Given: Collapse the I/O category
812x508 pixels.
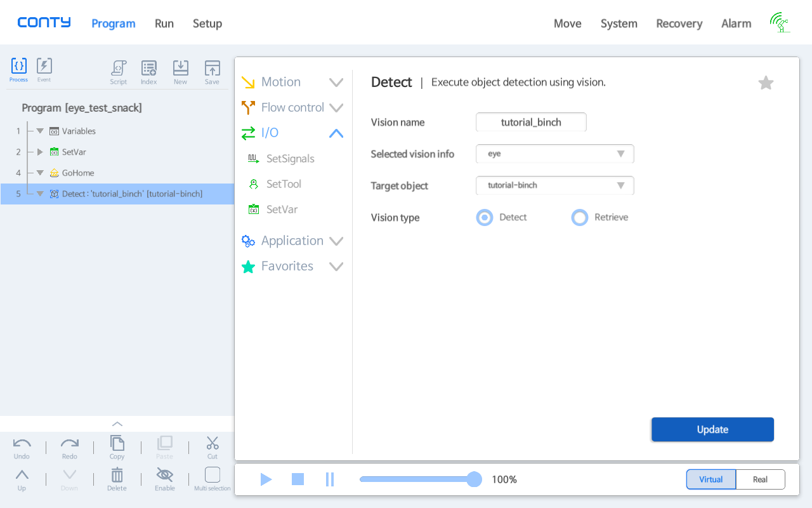Looking at the screenshot, I should point(336,133).
